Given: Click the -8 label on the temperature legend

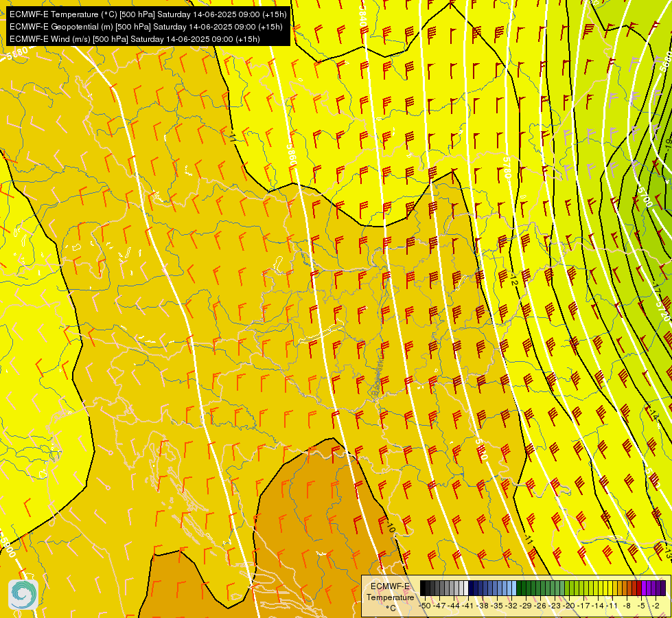Looking at the screenshot, I should pyautogui.click(x=627, y=606).
